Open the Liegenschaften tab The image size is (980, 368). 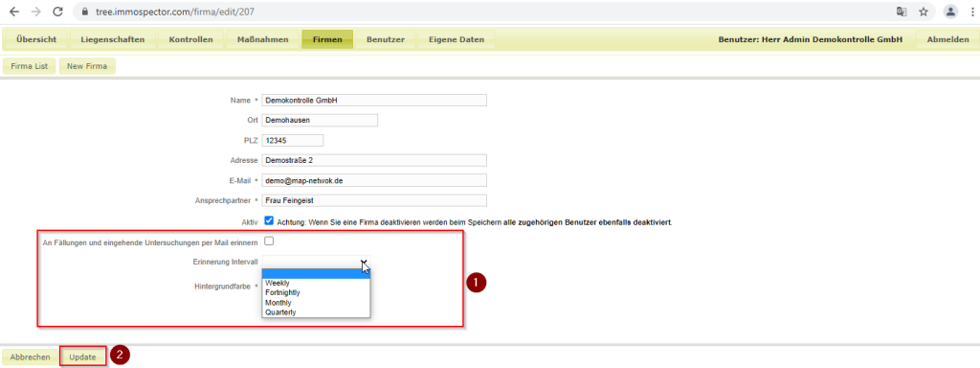pos(113,39)
